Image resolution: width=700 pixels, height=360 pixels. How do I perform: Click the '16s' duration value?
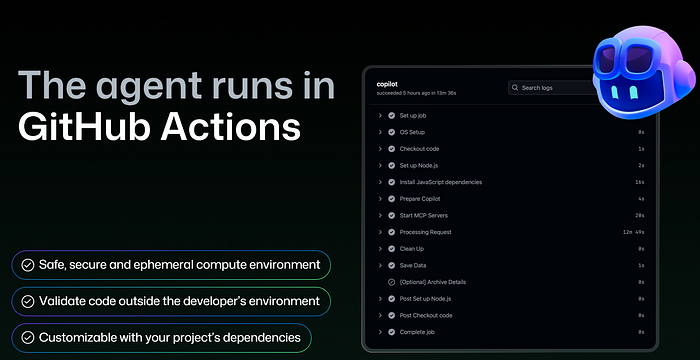[640, 182]
